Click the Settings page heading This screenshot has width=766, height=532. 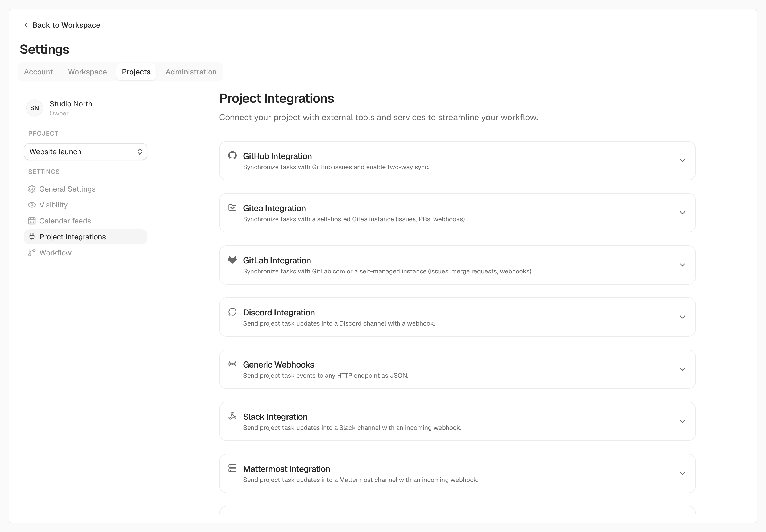pyautogui.click(x=44, y=49)
